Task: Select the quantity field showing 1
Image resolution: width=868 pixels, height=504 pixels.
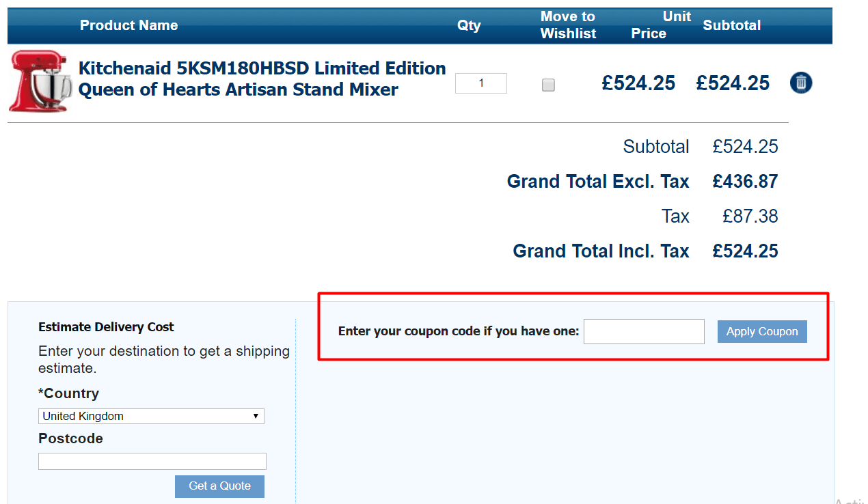Action: pos(480,83)
